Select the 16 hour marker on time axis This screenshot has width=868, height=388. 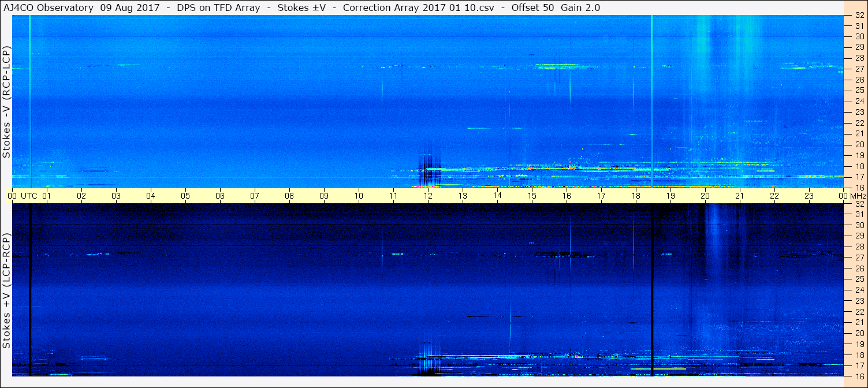click(567, 196)
